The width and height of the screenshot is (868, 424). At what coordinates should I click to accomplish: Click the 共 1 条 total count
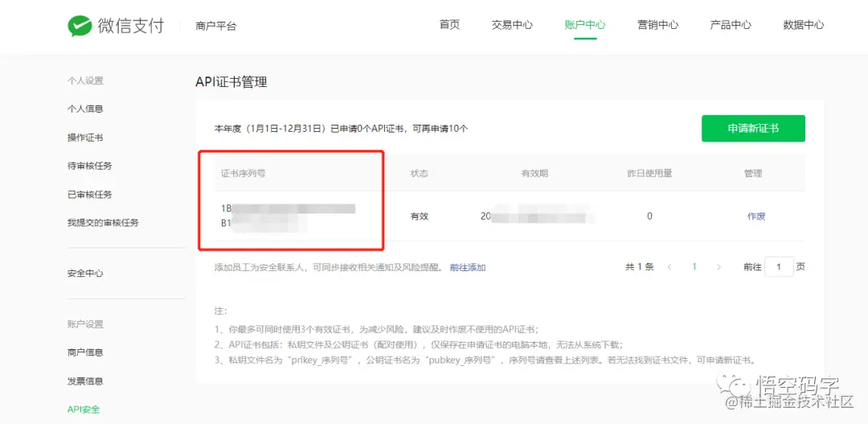(640, 267)
